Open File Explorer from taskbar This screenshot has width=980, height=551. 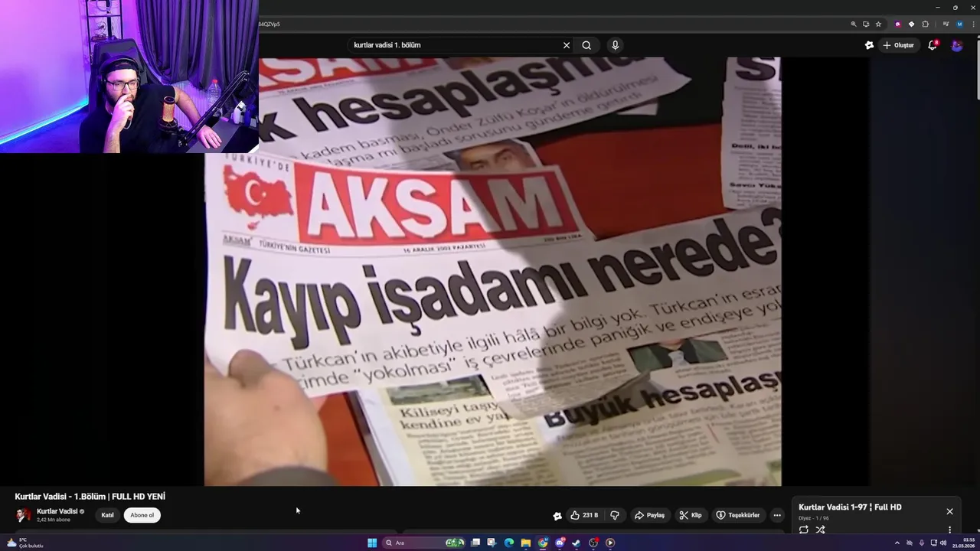coord(526,543)
